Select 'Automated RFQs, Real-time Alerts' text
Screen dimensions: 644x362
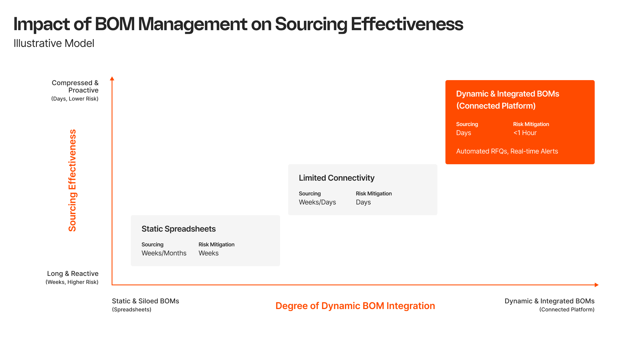(x=507, y=151)
